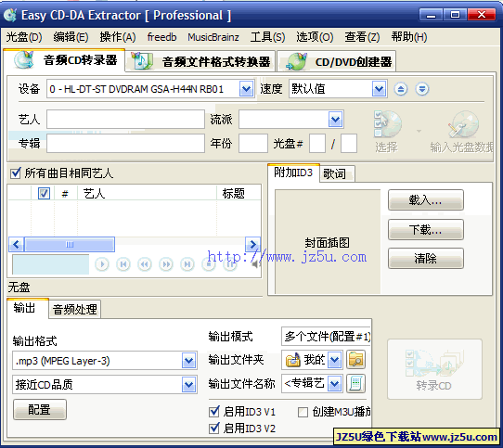Viewport: 503px width, 448px height.
Task: Click the 年份 year input field
Action: point(253,143)
